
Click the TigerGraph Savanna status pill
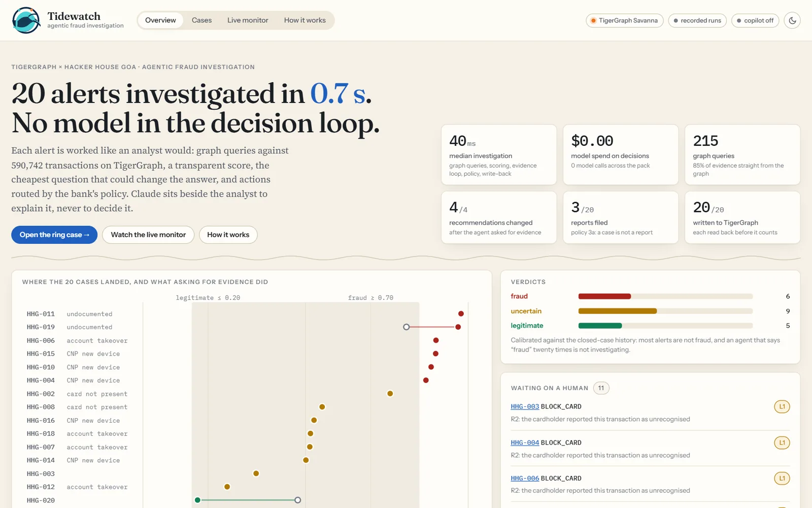pyautogui.click(x=625, y=20)
